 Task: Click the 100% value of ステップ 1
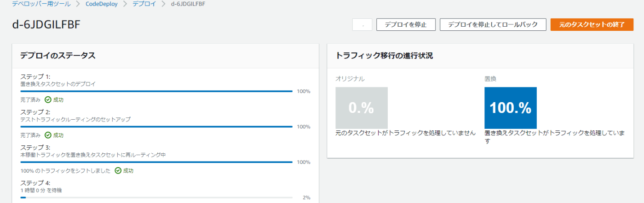tap(304, 91)
